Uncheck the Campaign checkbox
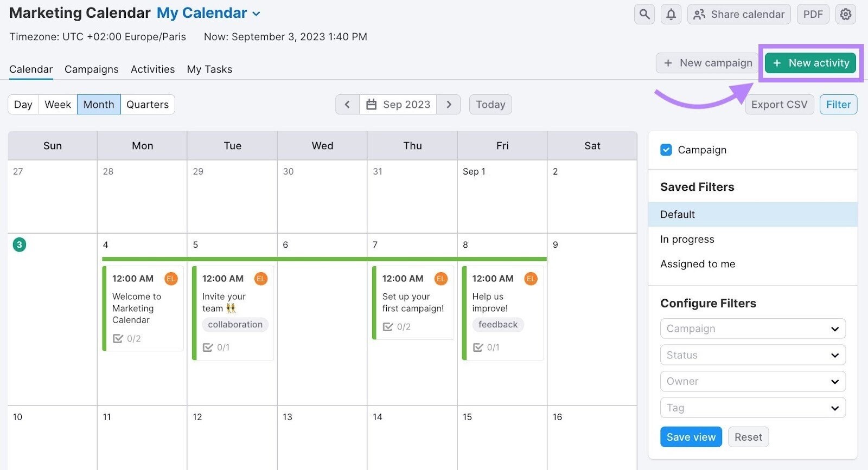The image size is (868, 470). pos(666,150)
